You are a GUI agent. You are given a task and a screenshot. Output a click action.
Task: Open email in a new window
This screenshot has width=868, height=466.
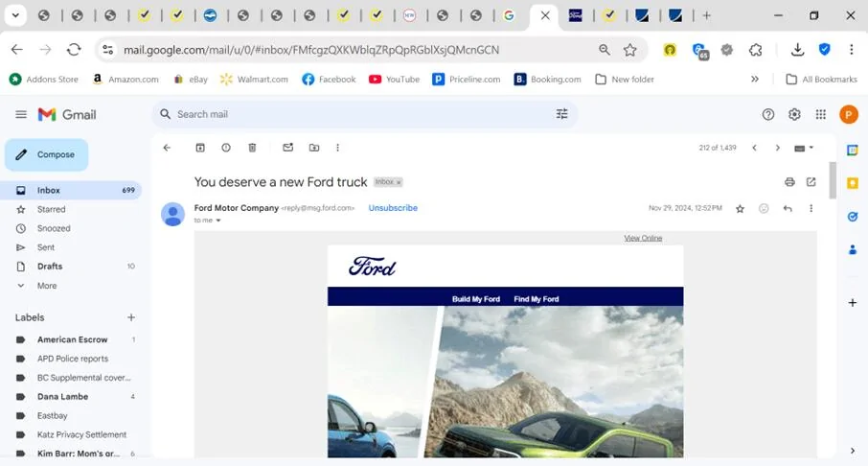tap(811, 182)
